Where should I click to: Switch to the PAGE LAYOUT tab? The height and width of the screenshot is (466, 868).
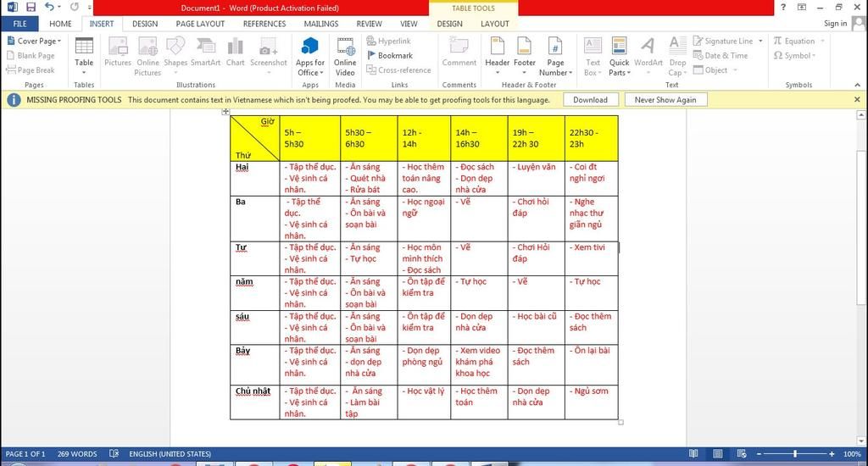point(200,24)
